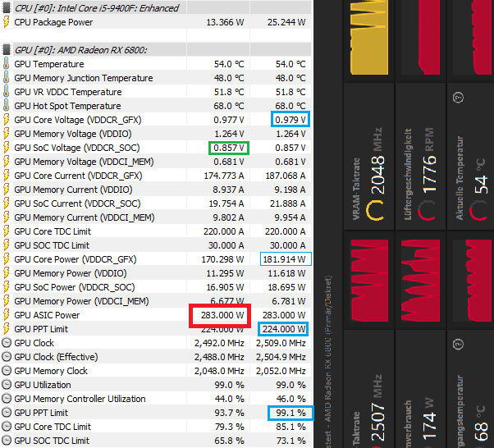Select the CPU Package Power sensor label
The height and width of the screenshot is (448, 494).
click(53, 22)
